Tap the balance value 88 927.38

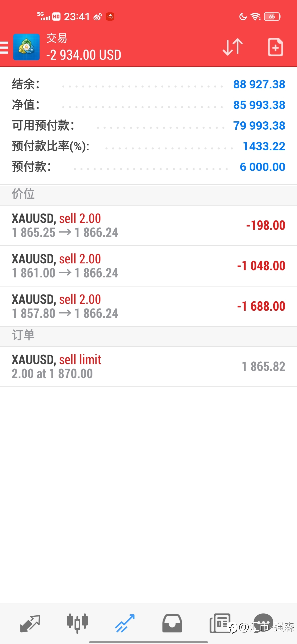coord(259,84)
